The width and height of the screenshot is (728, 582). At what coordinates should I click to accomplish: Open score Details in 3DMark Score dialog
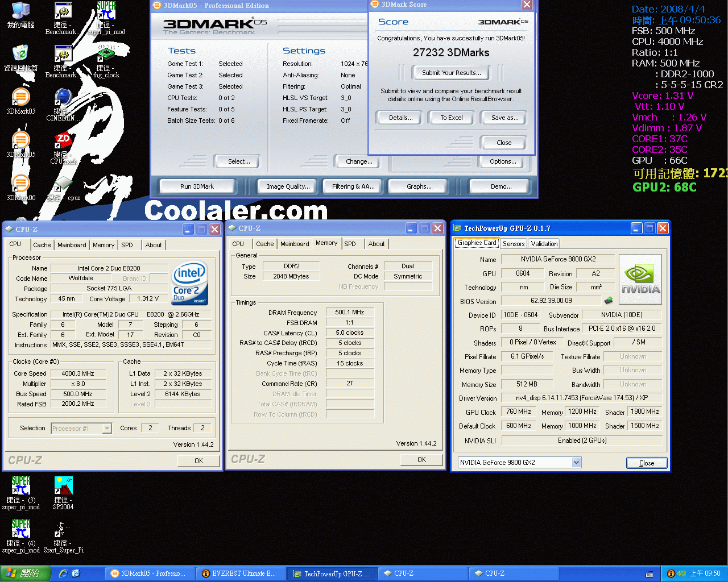[401, 118]
